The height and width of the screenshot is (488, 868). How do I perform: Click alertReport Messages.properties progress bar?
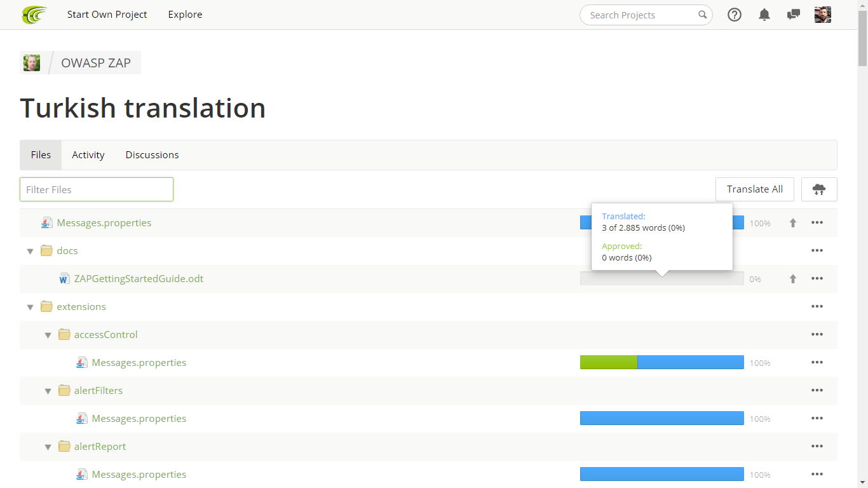[662, 475]
